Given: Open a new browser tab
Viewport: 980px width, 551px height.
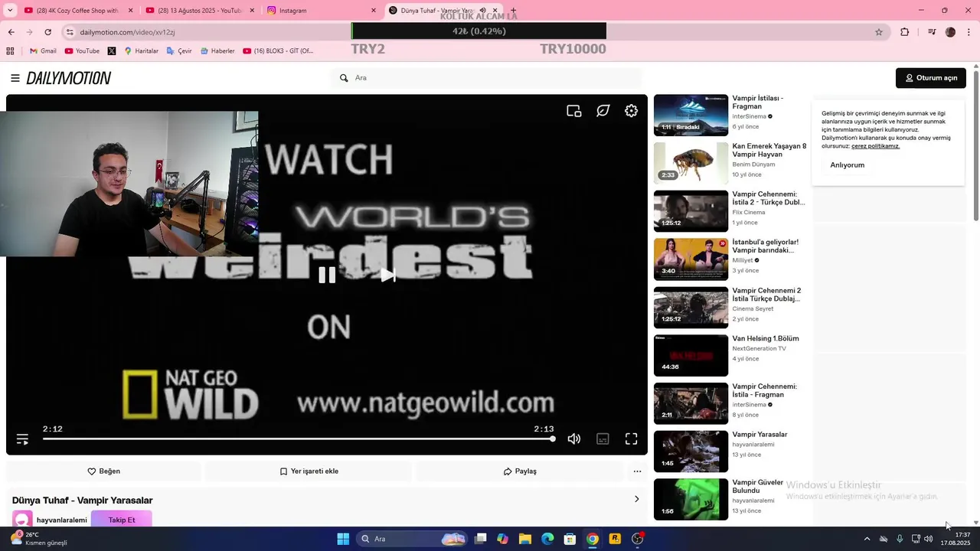Looking at the screenshot, I should pyautogui.click(x=513, y=10).
